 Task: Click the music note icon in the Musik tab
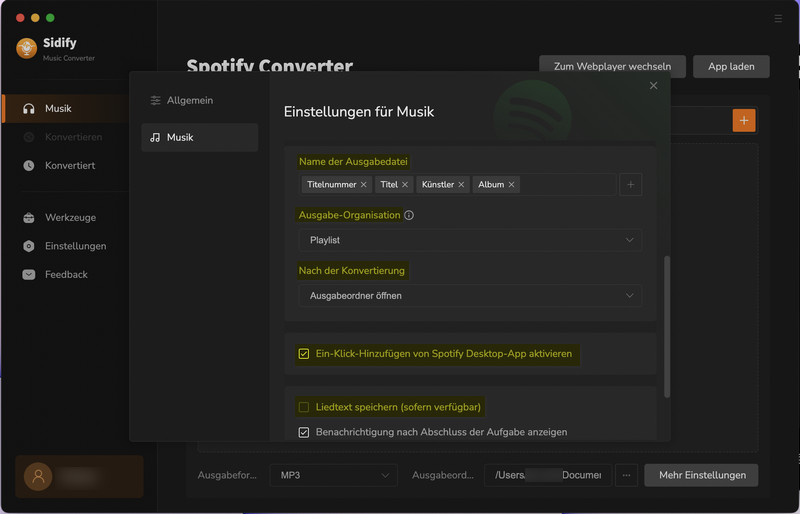[155, 137]
